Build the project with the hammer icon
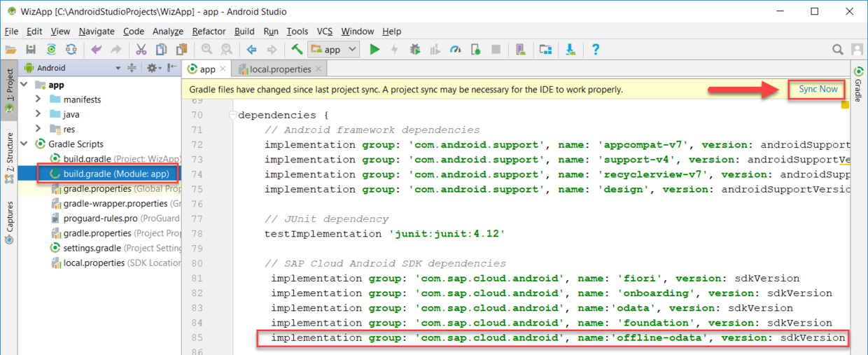 (297, 50)
